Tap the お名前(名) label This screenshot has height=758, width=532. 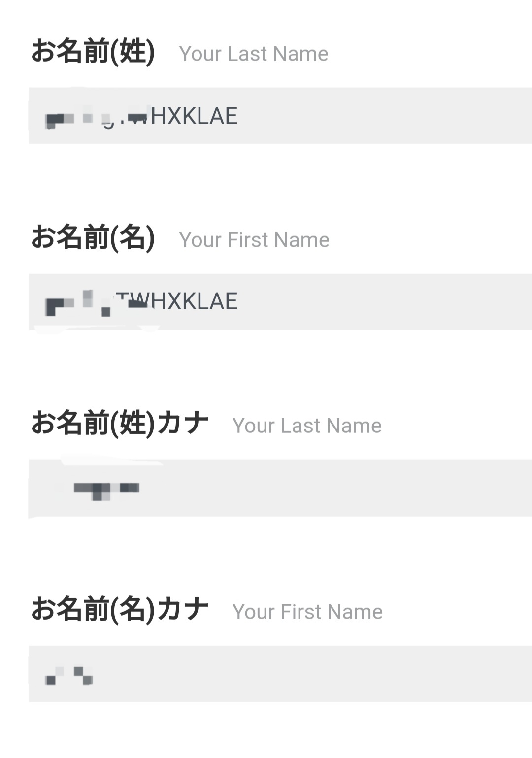point(93,238)
